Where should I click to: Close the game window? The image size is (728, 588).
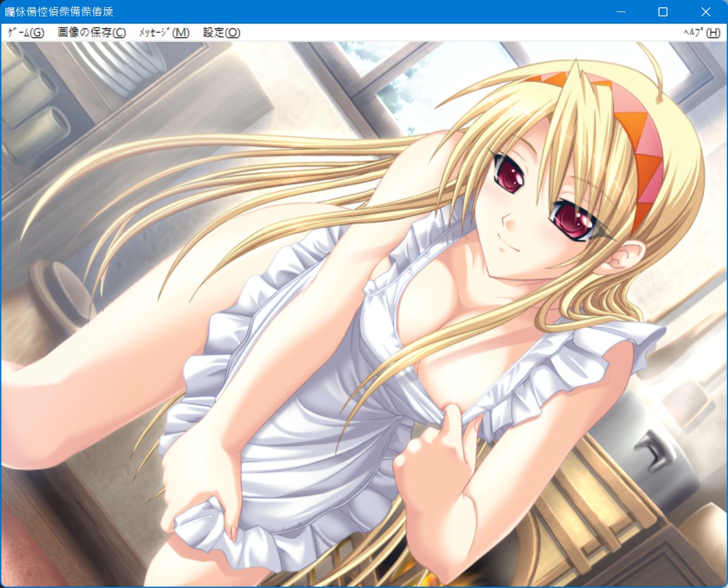[706, 12]
